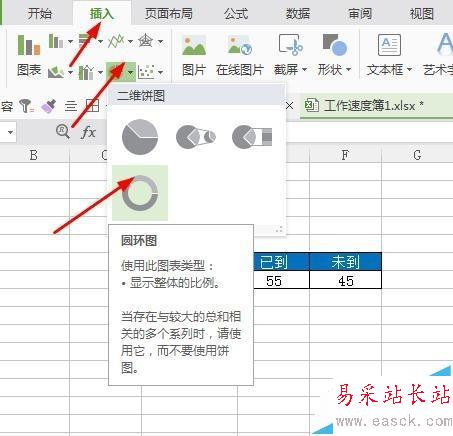Click the fx insert function icon
Screen dimensions: 453x436
(88, 132)
